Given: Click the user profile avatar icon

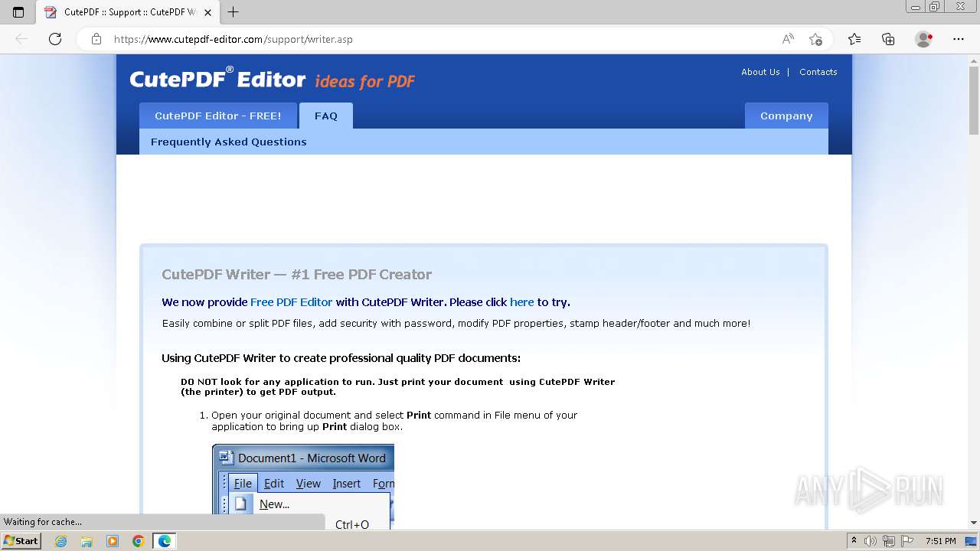Looking at the screenshot, I should point(924,39).
